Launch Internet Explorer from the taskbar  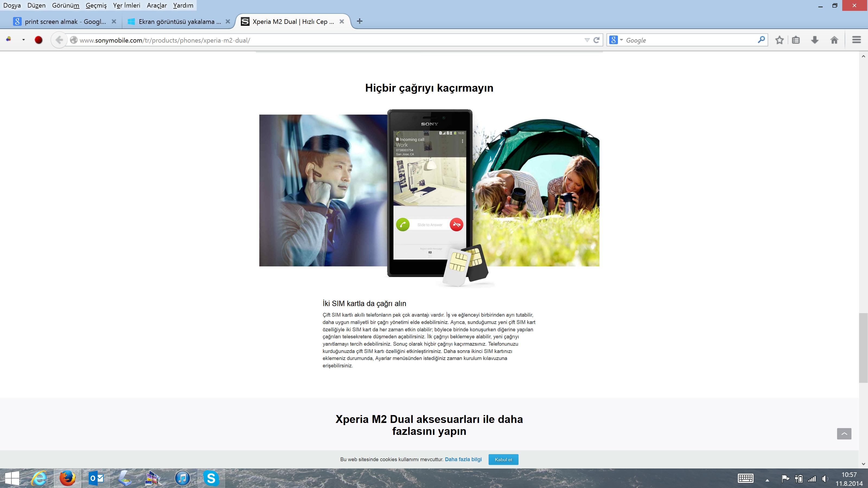pyautogui.click(x=39, y=478)
